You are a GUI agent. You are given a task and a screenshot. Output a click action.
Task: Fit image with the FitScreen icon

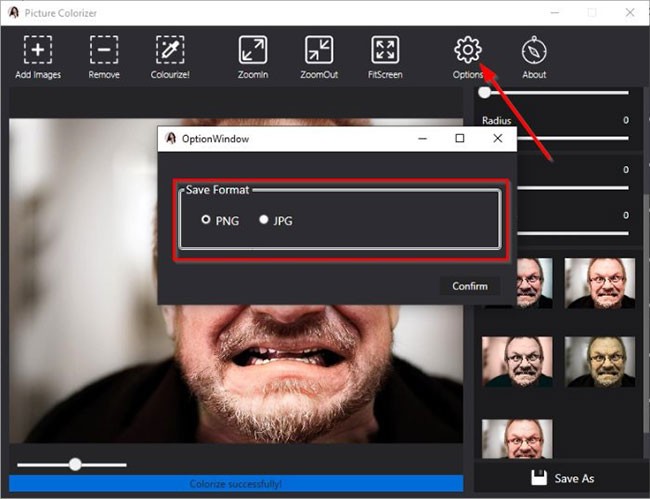click(384, 50)
